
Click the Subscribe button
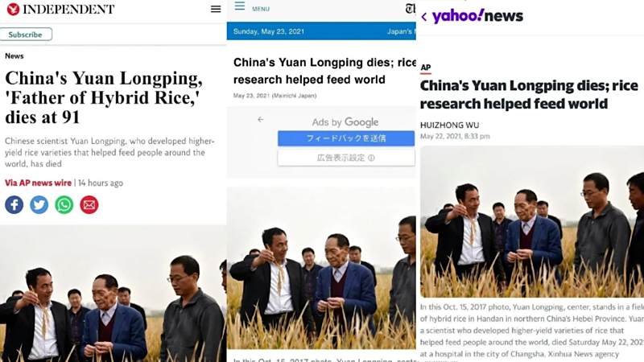point(26,35)
